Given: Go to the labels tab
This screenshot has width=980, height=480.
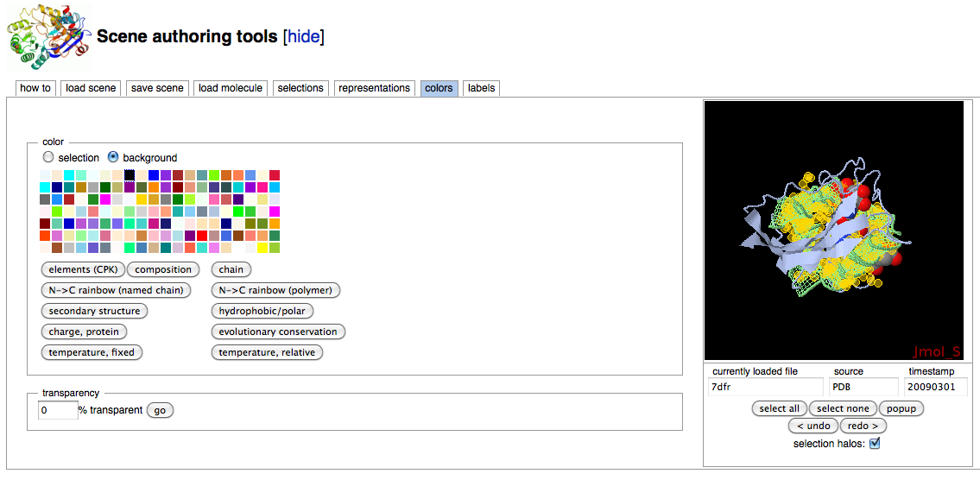Looking at the screenshot, I should click(x=481, y=88).
